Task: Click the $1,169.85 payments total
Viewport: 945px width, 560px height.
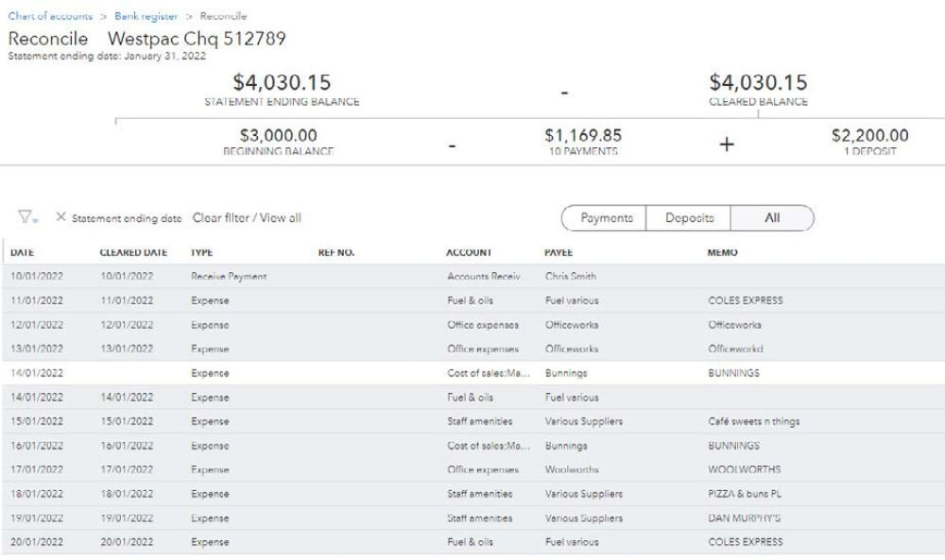Action: coord(583,135)
